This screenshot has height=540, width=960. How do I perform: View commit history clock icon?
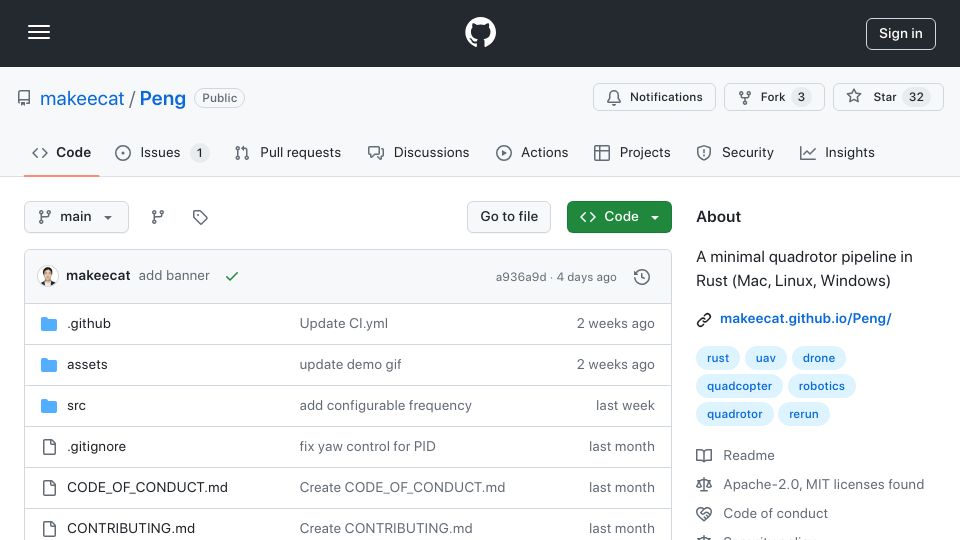642,277
